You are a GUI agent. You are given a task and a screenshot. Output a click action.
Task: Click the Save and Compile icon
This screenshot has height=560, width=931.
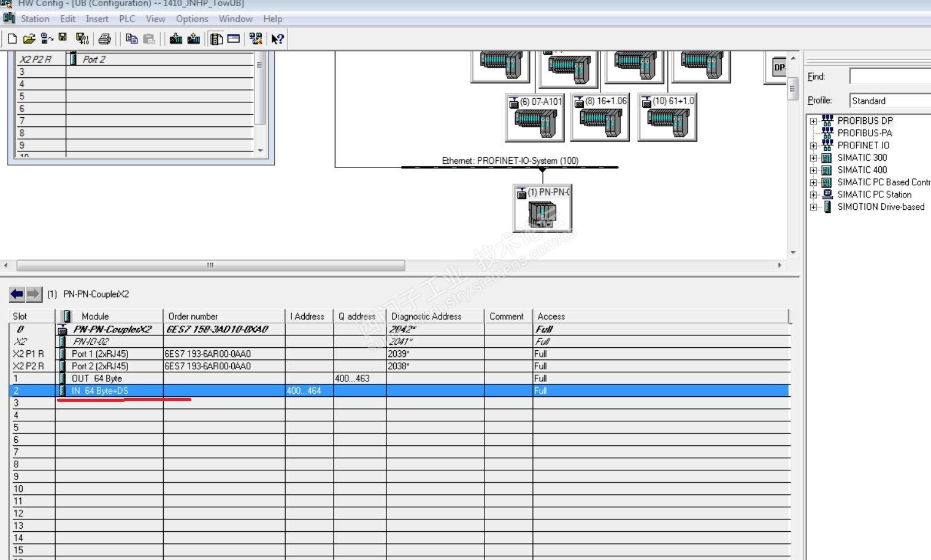point(82,39)
